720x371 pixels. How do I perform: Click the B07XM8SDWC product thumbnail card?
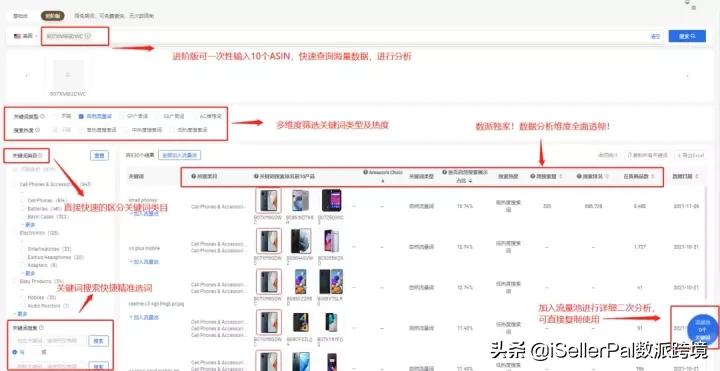click(68, 78)
